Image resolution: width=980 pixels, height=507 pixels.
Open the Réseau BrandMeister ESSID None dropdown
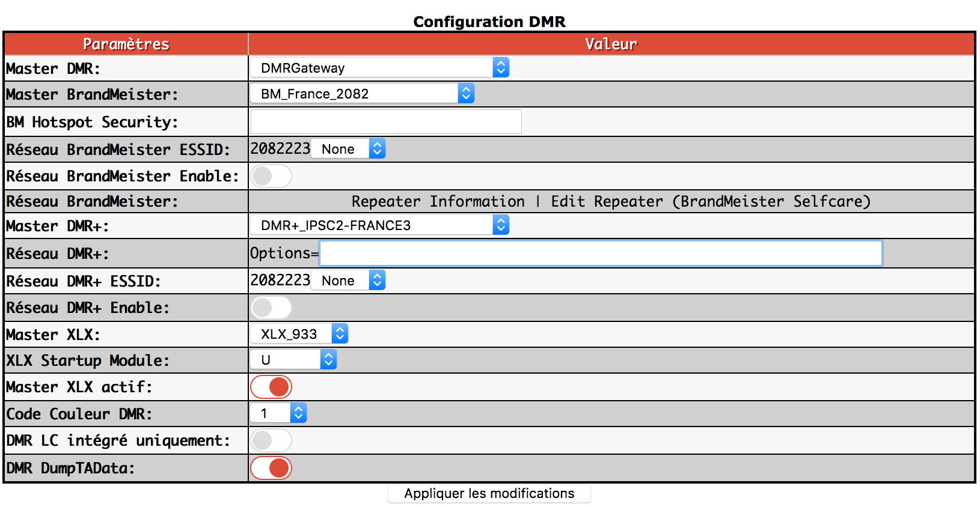[348, 149]
